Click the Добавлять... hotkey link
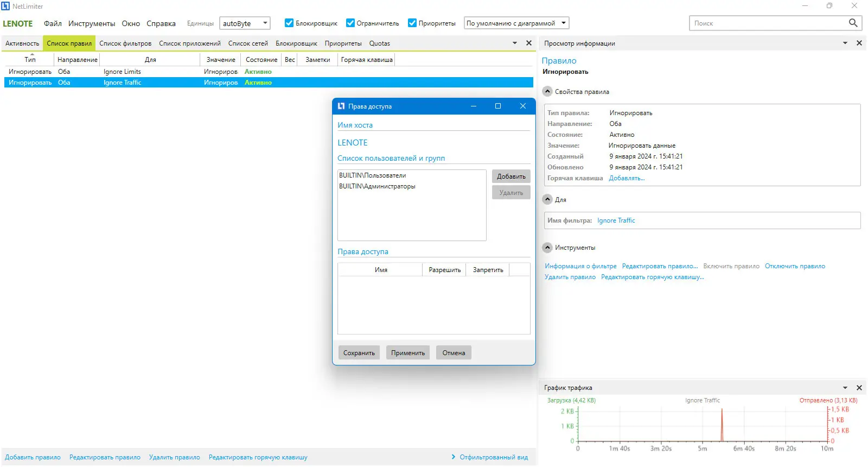 pos(627,178)
